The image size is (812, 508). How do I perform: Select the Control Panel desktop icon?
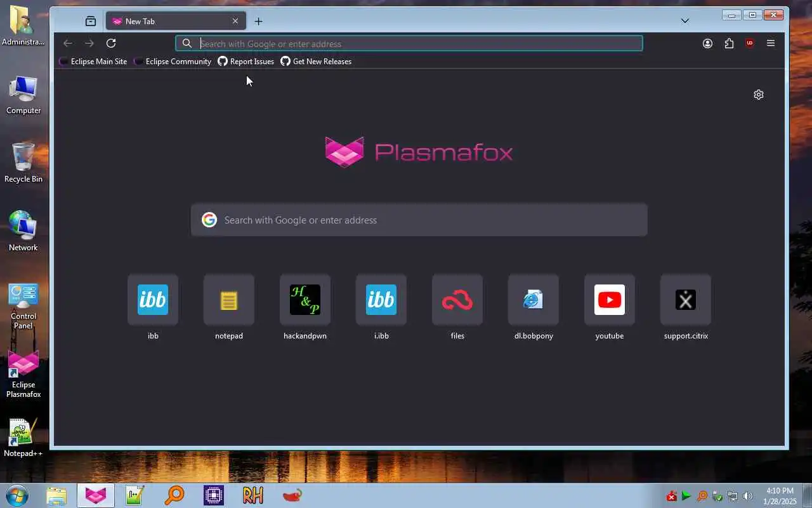23,307
